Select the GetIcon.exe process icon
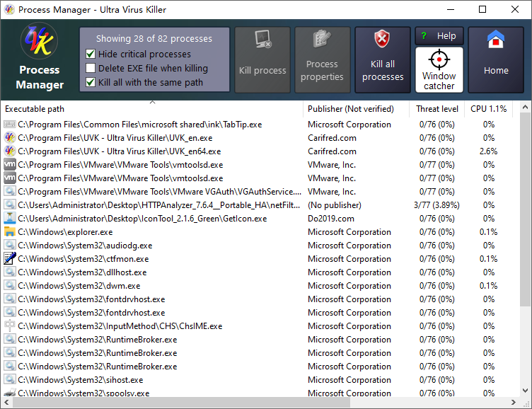Screen dimensions: 532x409 (x=10, y=219)
